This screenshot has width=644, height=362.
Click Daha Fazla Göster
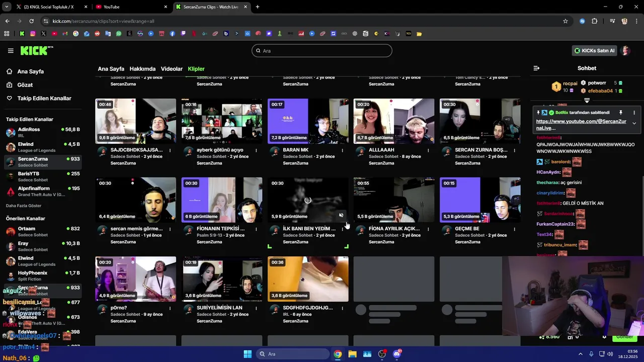click(24, 206)
